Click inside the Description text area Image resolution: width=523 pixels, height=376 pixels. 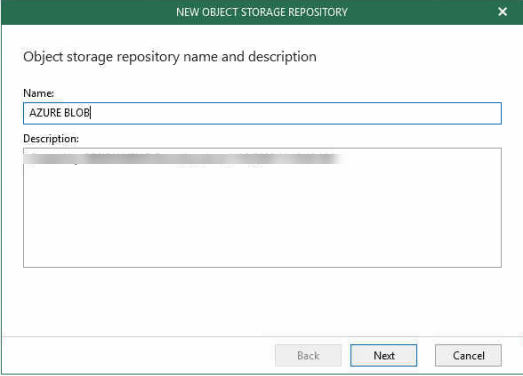coord(262,208)
